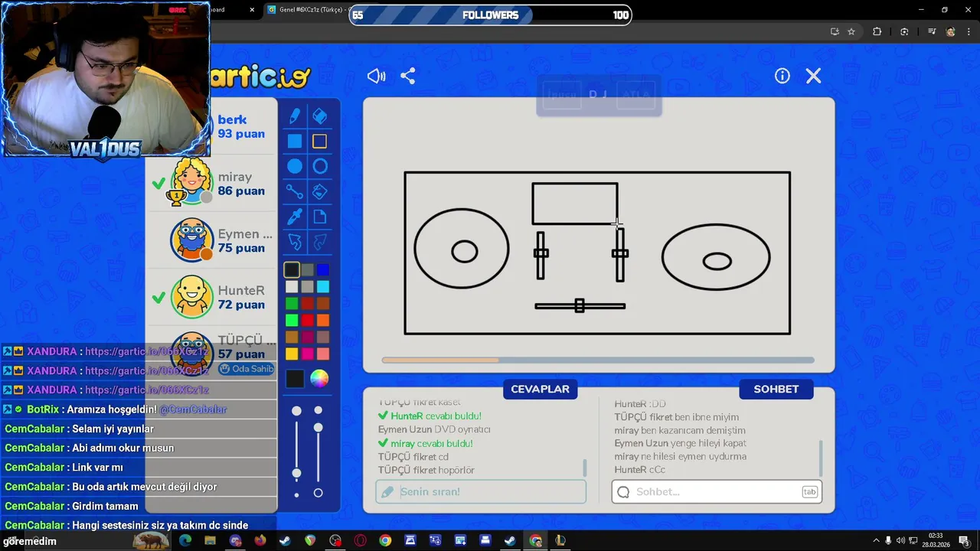Click miray's avatar with trophy
980x551 pixels.
click(x=191, y=184)
